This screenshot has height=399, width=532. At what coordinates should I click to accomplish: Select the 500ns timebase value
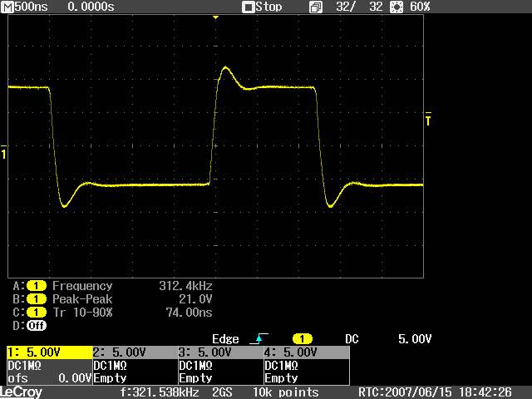coord(31,7)
